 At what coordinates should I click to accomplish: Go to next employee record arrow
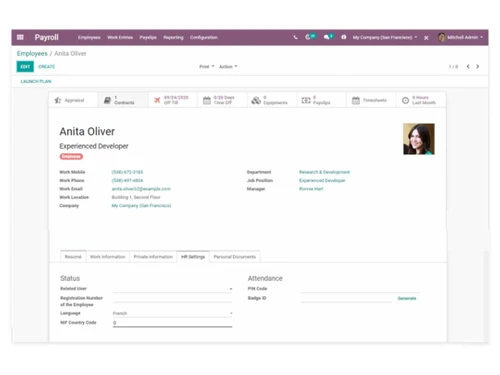(478, 66)
